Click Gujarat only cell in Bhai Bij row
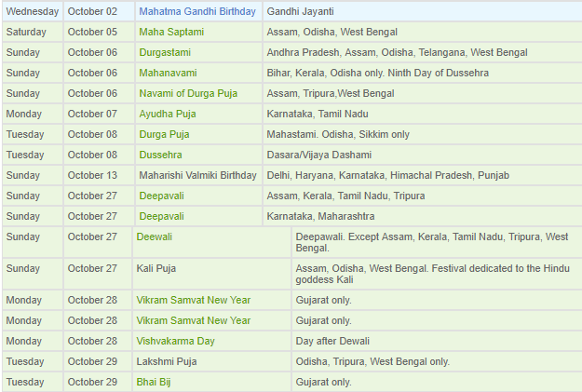Image resolution: width=582 pixels, height=392 pixels. (x=437, y=382)
